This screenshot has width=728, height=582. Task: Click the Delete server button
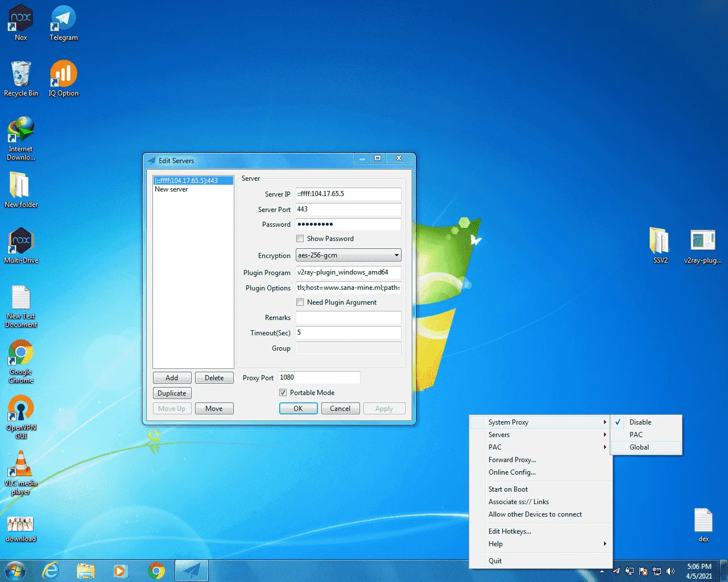[x=214, y=378]
